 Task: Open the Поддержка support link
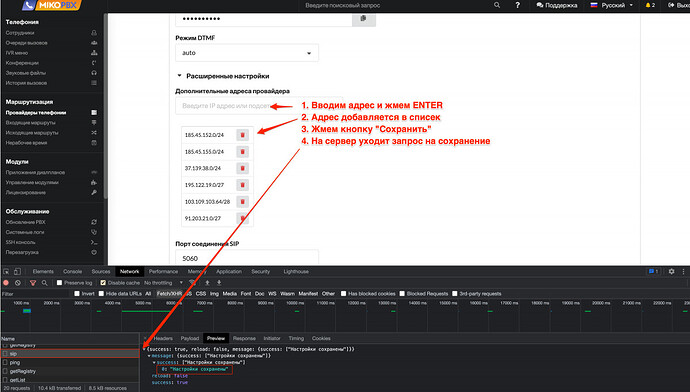pyautogui.click(x=557, y=5)
